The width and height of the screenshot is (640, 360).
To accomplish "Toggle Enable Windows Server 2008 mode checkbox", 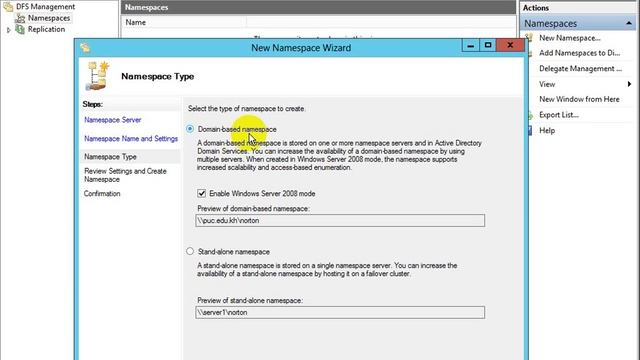I will (x=201, y=193).
